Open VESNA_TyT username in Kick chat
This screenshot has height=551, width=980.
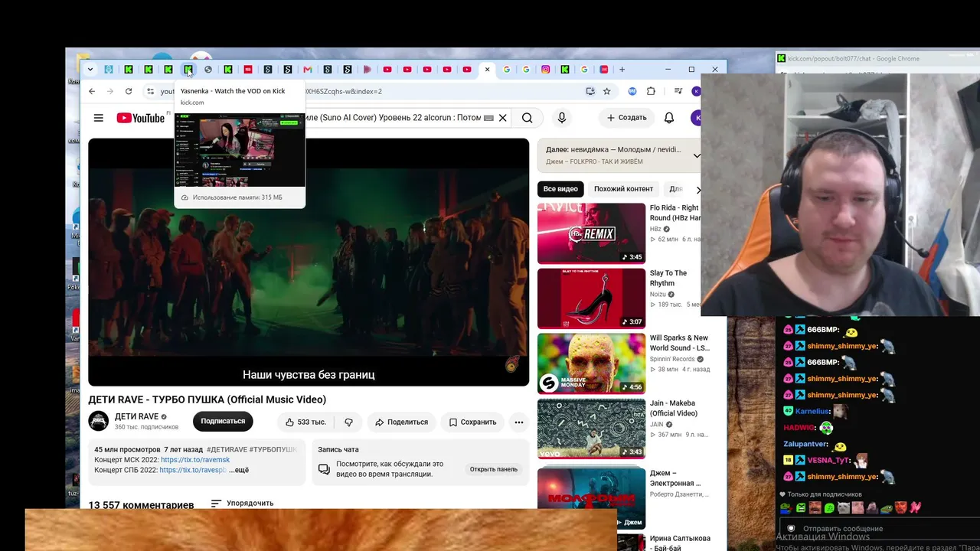click(828, 460)
